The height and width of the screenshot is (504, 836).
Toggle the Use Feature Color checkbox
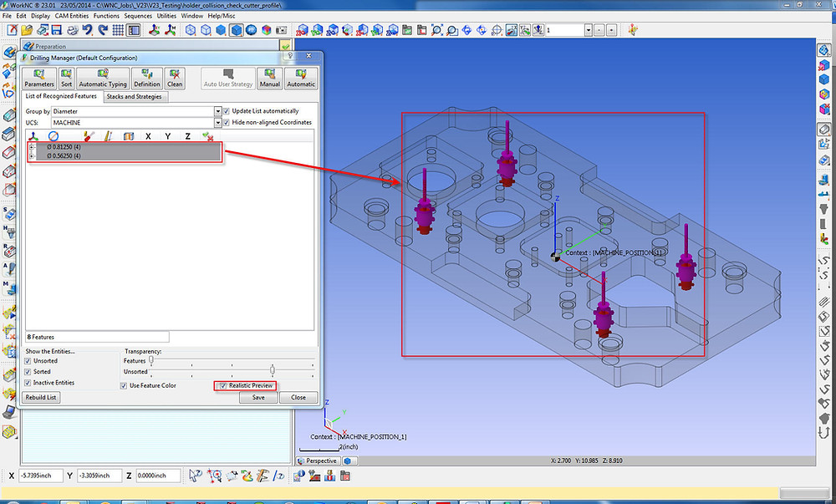(x=124, y=385)
